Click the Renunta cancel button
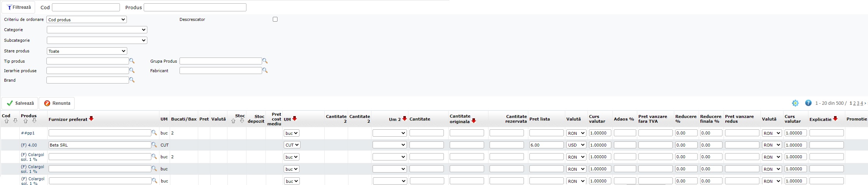This screenshot has height=185, width=868. coord(57,103)
